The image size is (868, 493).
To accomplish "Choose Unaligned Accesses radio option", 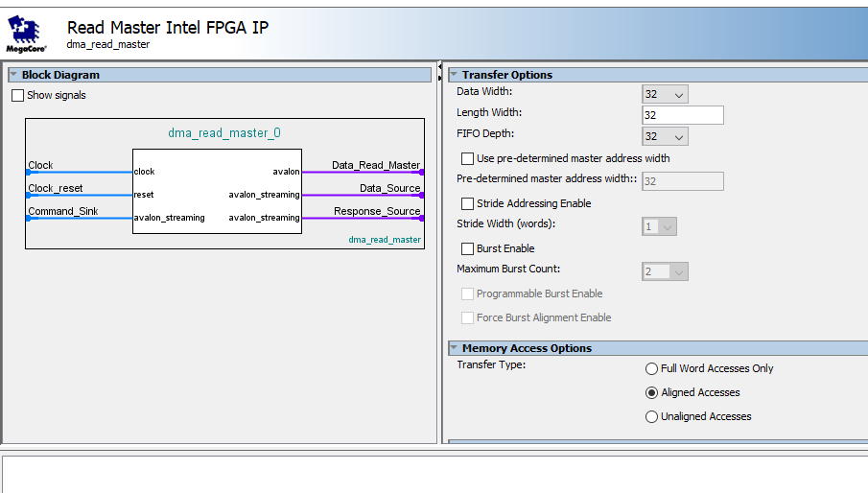I will click(x=651, y=416).
